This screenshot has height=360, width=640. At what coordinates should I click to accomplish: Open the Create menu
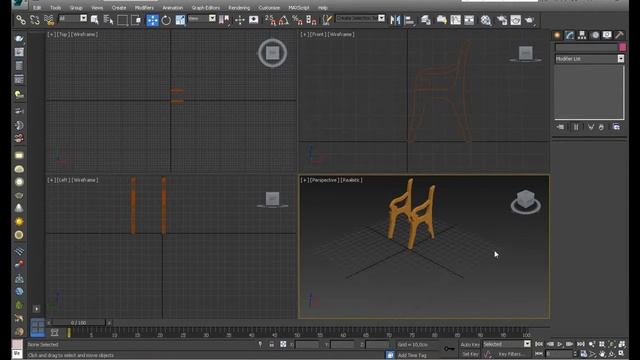(119, 8)
